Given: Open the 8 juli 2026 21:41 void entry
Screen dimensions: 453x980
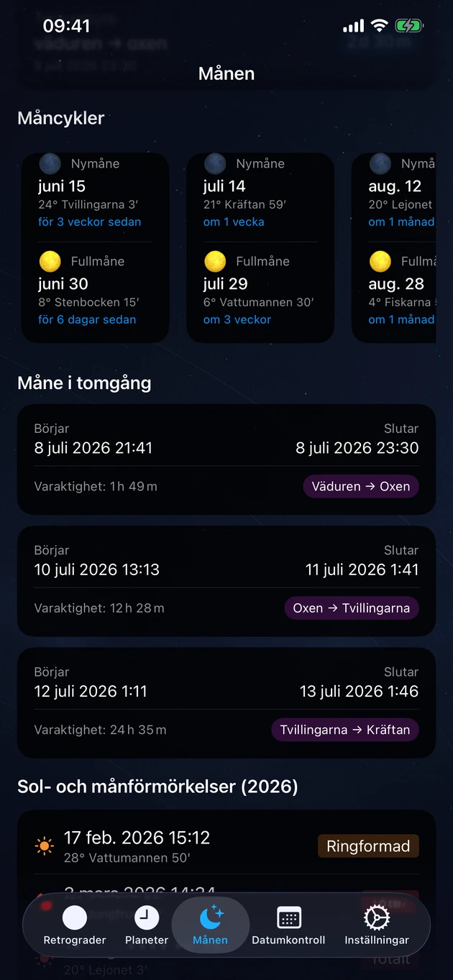Looking at the screenshot, I should (x=226, y=459).
